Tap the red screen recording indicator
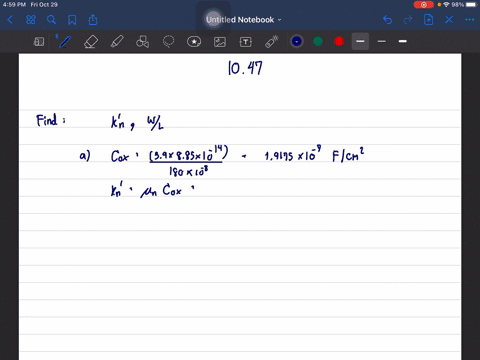The image size is (480, 360). pos(423,5)
